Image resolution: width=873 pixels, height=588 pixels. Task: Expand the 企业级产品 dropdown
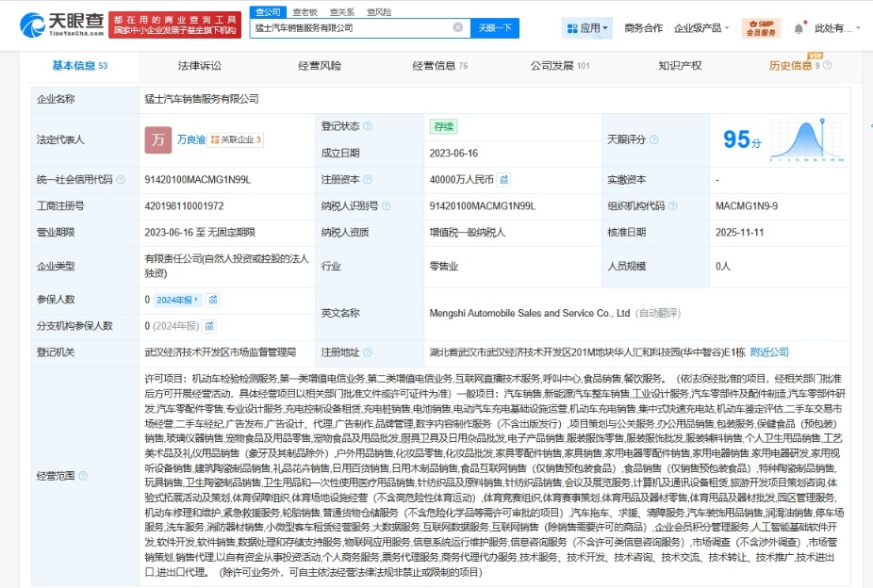pyautogui.click(x=702, y=28)
